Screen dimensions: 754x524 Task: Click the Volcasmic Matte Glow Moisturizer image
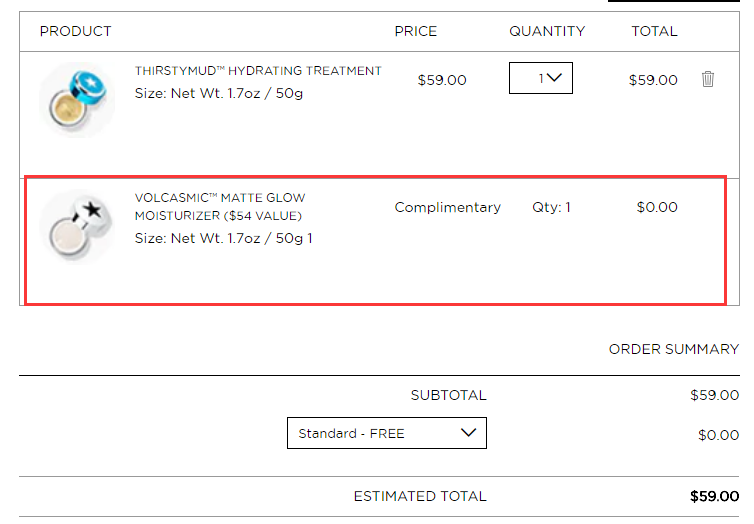pyautogui.click(x=77, y=227)
